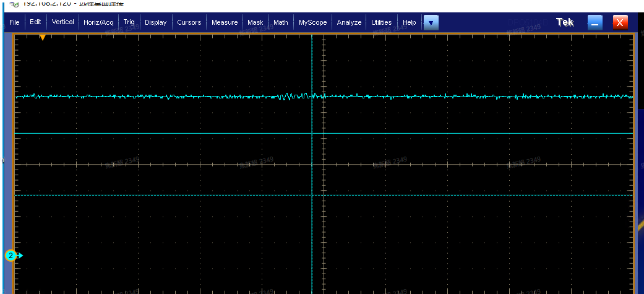
Task: Close the oscilloscope application with red X
Action: 620,23
